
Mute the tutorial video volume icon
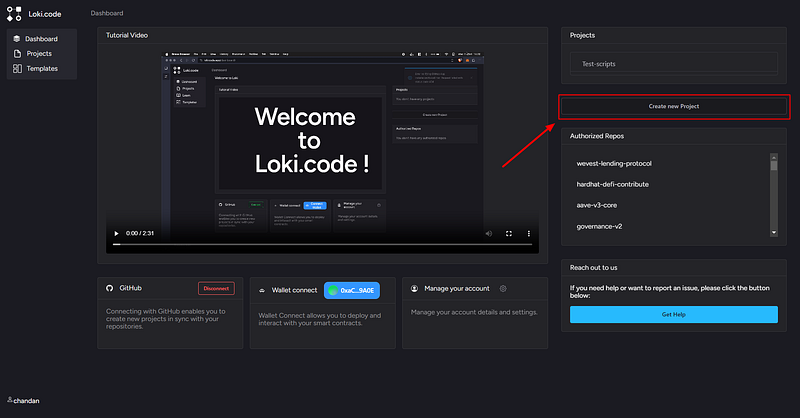point(489,233)
